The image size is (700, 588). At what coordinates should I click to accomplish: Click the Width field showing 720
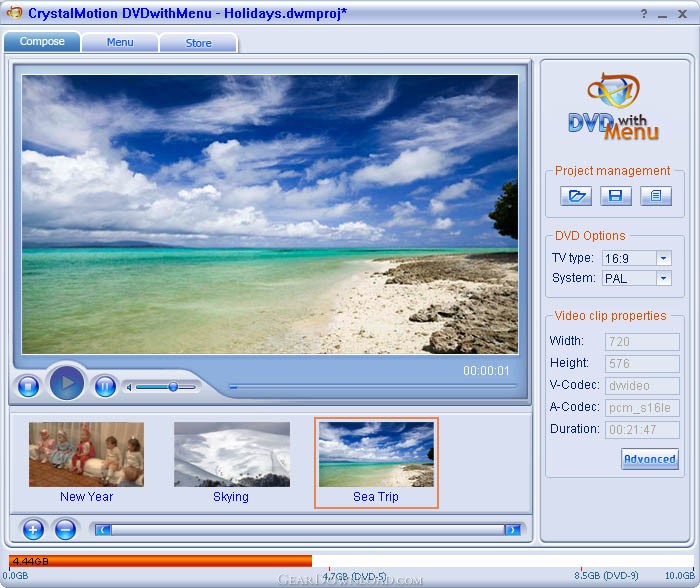click(x=642, y=342)
